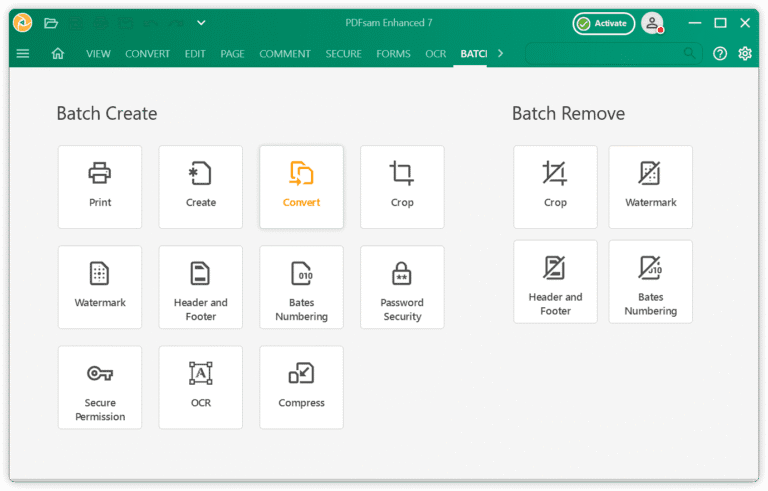Open the Watermark tile under Batch Create

click(x=100, y=287)
